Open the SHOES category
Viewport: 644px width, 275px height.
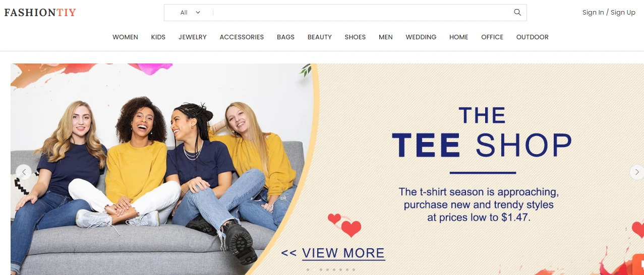(355, 37)
